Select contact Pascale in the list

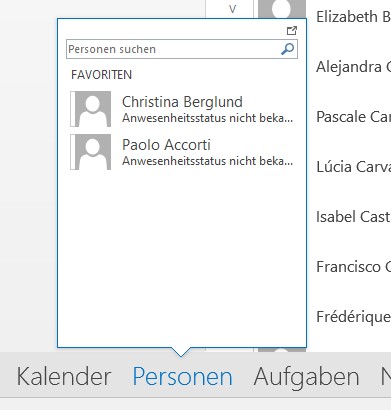353,117
